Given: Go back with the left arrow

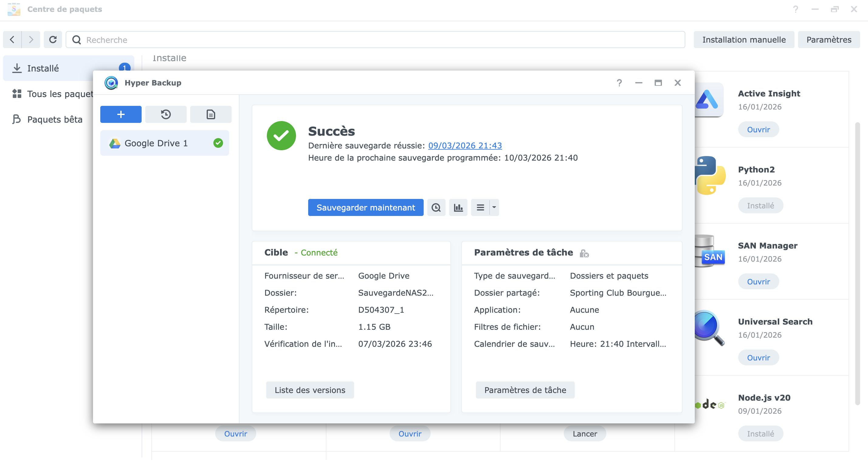Looking at the screenshot, I should (x=12, y=40).
